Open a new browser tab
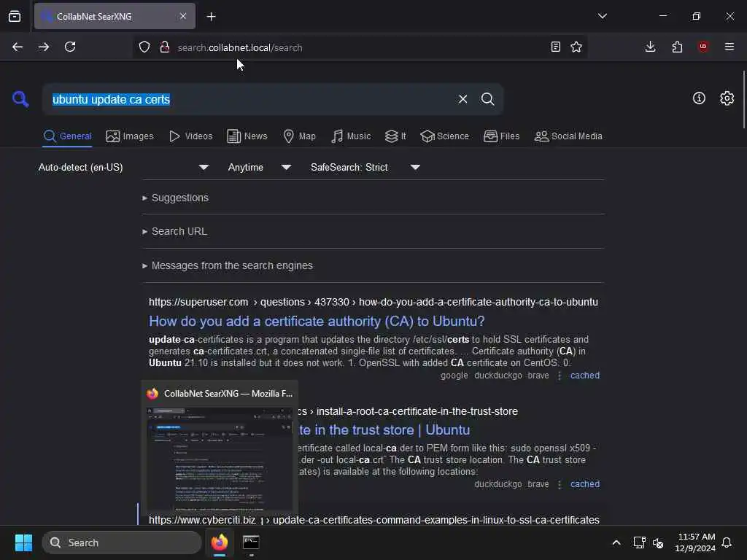 click(211, 17)
